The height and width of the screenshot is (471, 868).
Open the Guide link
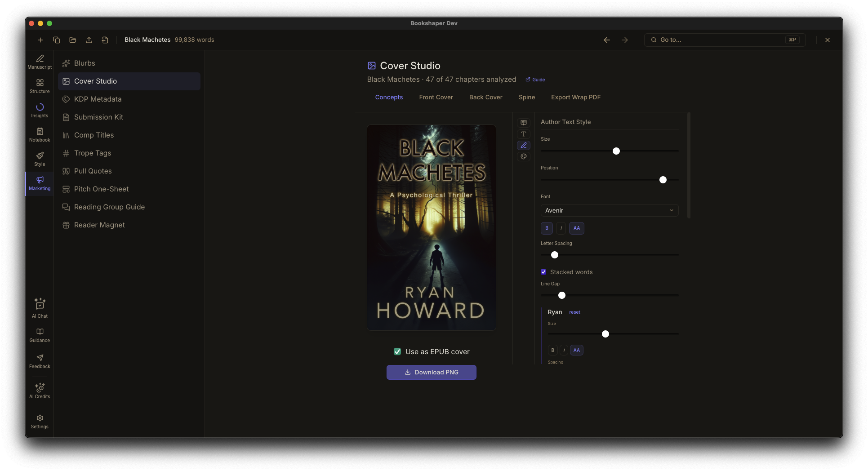point(535,80)
